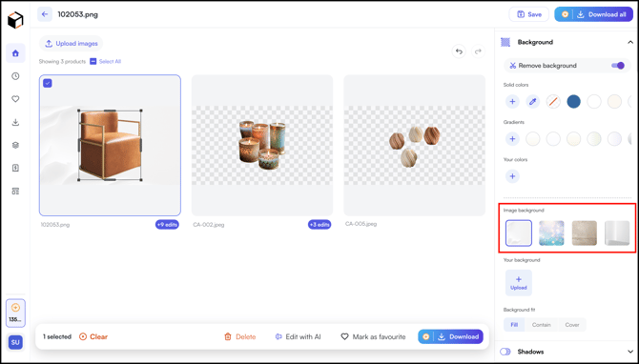Select the cream solid color swatch
Viewport: 639px width, 364px height.
[x=614, y=101]
